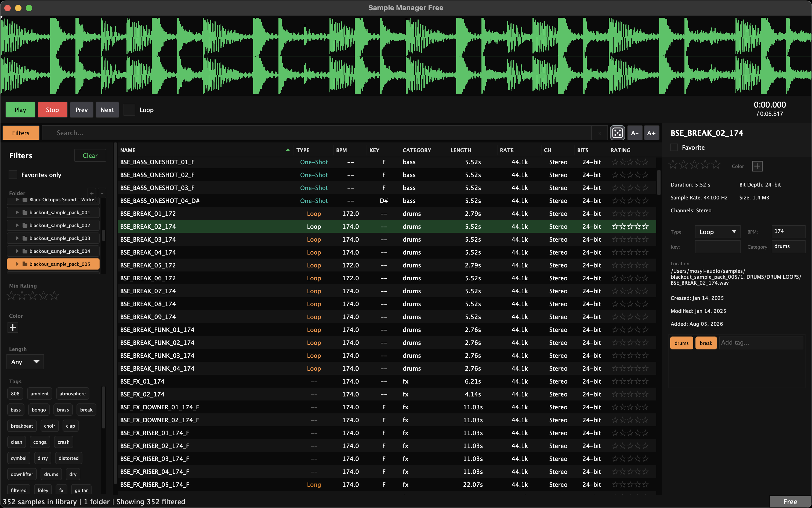This screenshot has height=508, width=812.
Task: Filter by the downlifter tag
Action: [x=22, y=474]
